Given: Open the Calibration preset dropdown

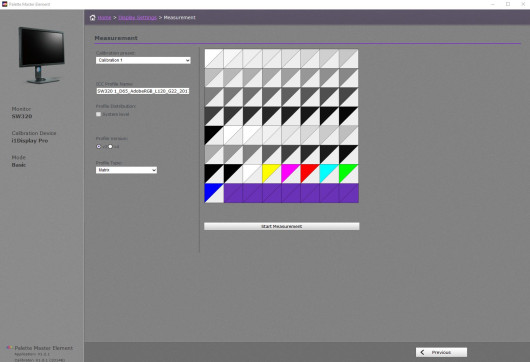Looking at the screenshot, I should click(x=143, y=60).
